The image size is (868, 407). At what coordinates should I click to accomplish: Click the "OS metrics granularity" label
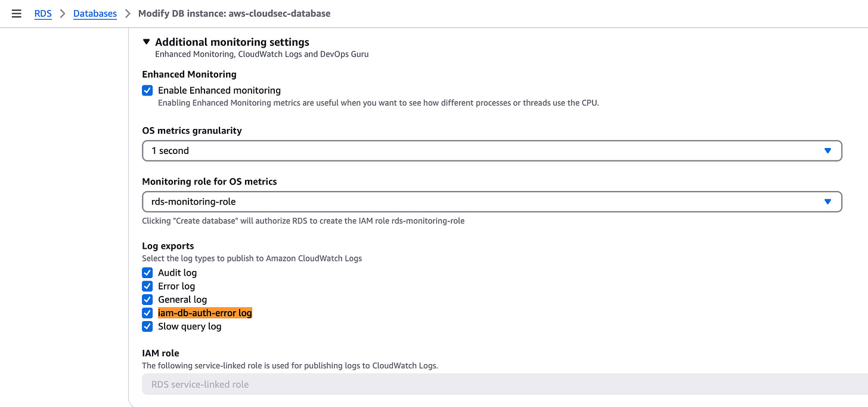click(x=192, y=131)
